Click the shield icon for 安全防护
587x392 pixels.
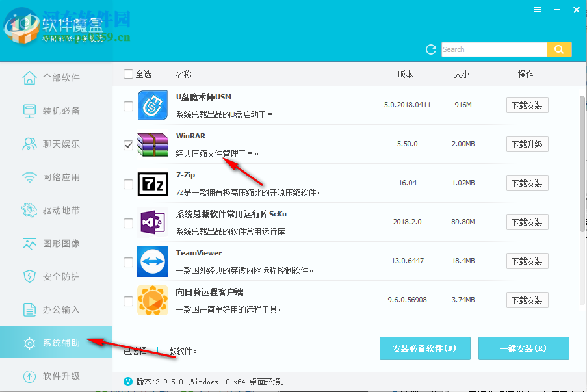tap(29, 277)
